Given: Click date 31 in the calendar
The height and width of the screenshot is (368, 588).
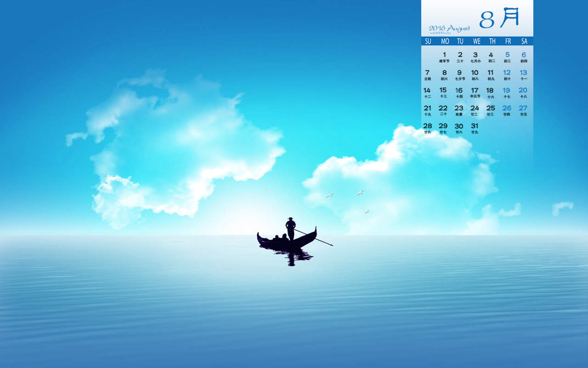Looking at the screenshot, I should (475, 128).
